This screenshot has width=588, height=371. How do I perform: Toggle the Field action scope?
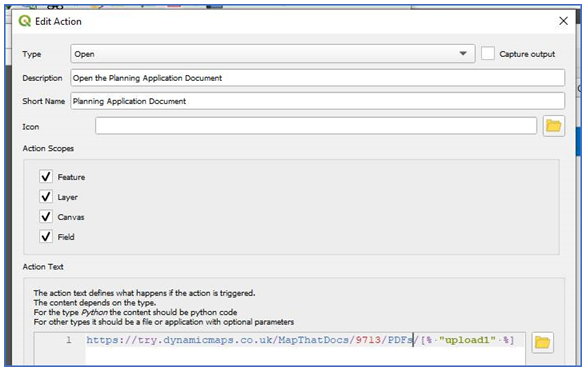pyautogui.click(x=46, y=237)
